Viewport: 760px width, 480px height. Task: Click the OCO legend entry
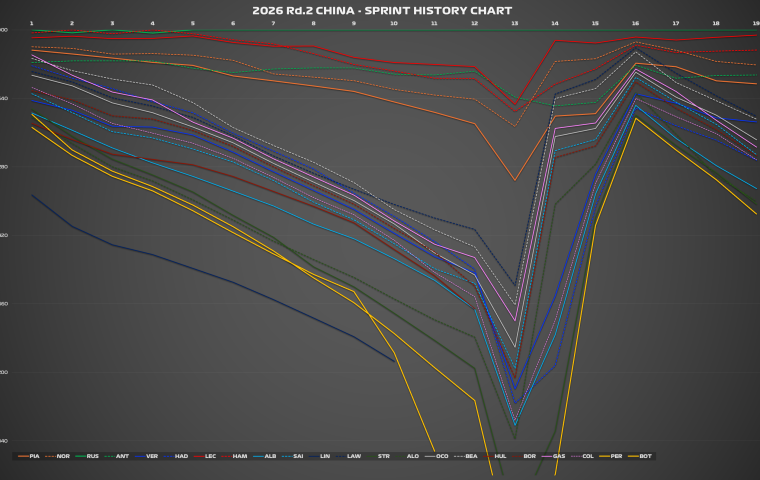pyautogui.click(x=442, y=456)
